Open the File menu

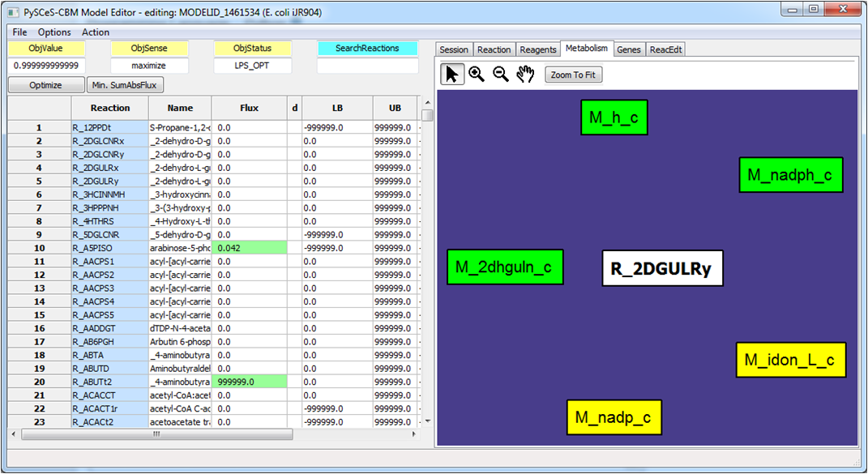pyautogui.click(x=18, y=32)
